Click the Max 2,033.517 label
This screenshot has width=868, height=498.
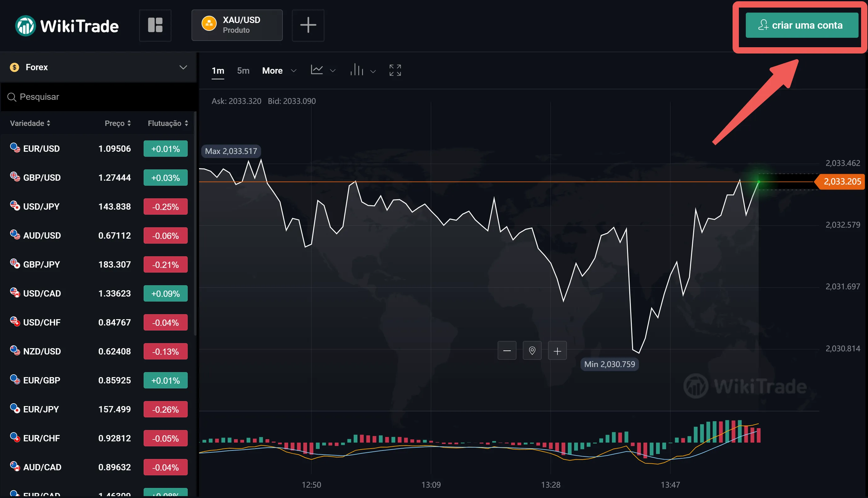[231, 151]
